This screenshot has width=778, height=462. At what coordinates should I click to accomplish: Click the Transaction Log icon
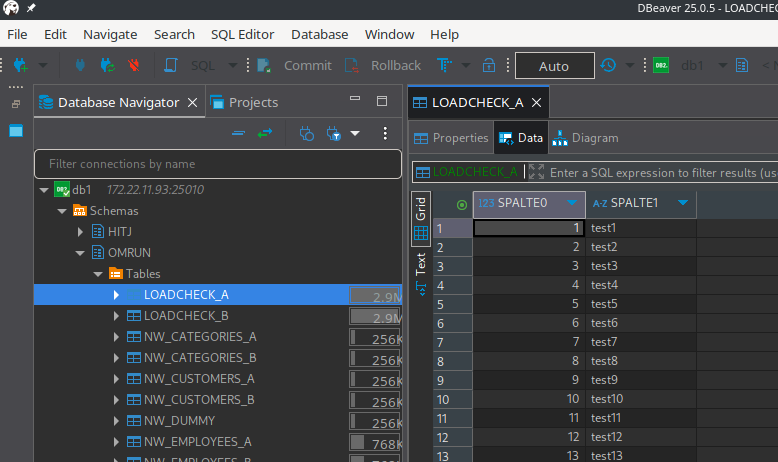click(444, 65)
